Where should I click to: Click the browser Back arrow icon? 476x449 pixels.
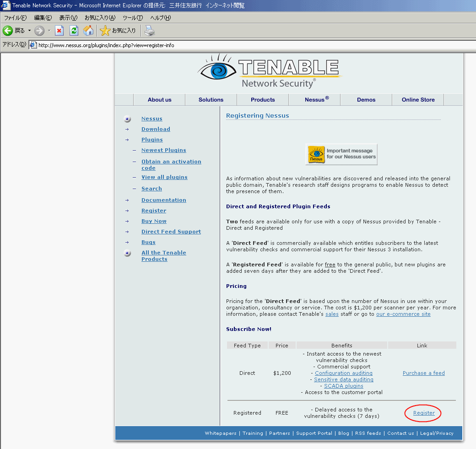(x=8, y=30)
